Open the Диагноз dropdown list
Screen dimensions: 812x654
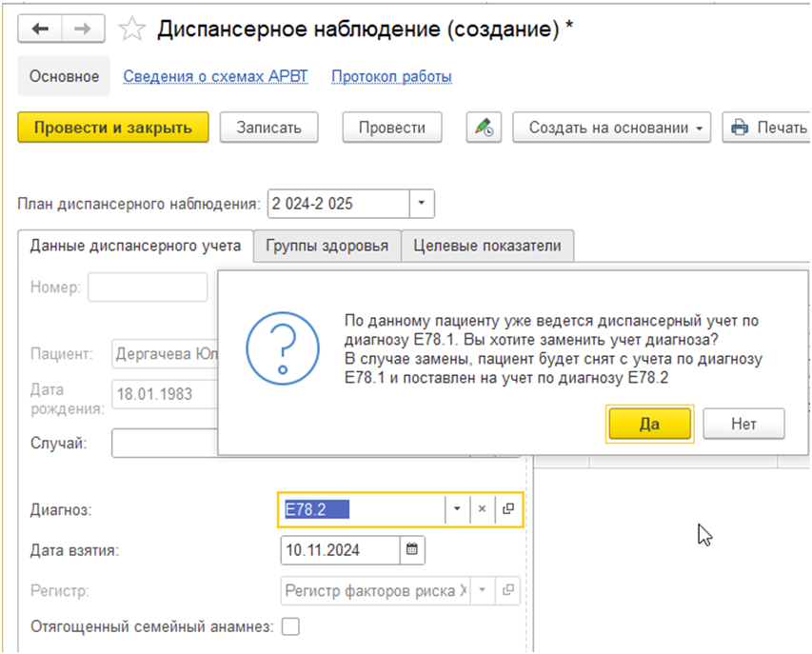[457, 509]
